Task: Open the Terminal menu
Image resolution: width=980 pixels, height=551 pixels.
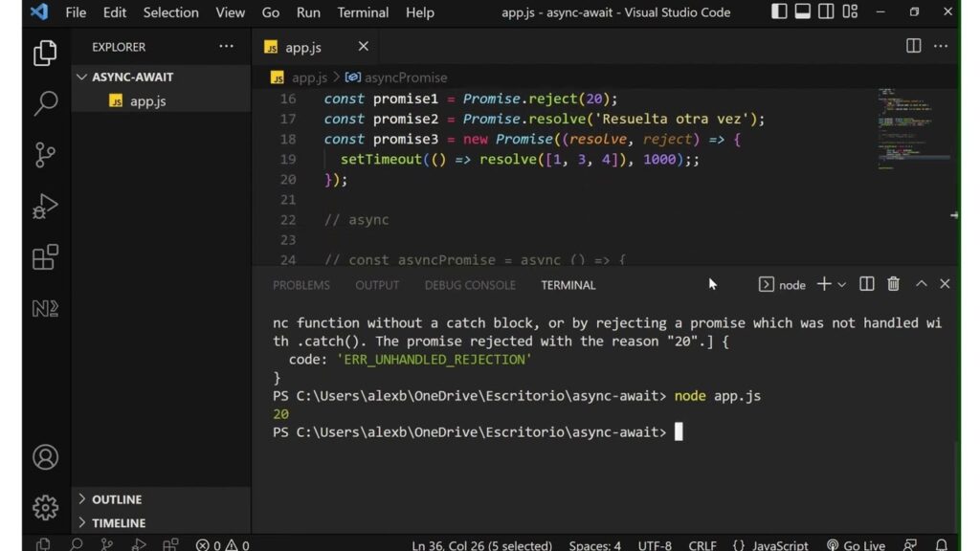Action: pos(363,12)
